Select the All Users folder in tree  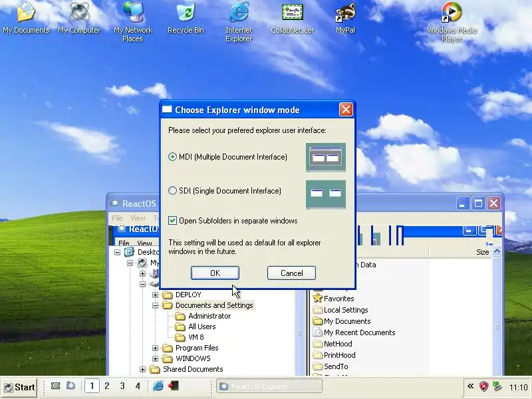click(x=196, y=327)
